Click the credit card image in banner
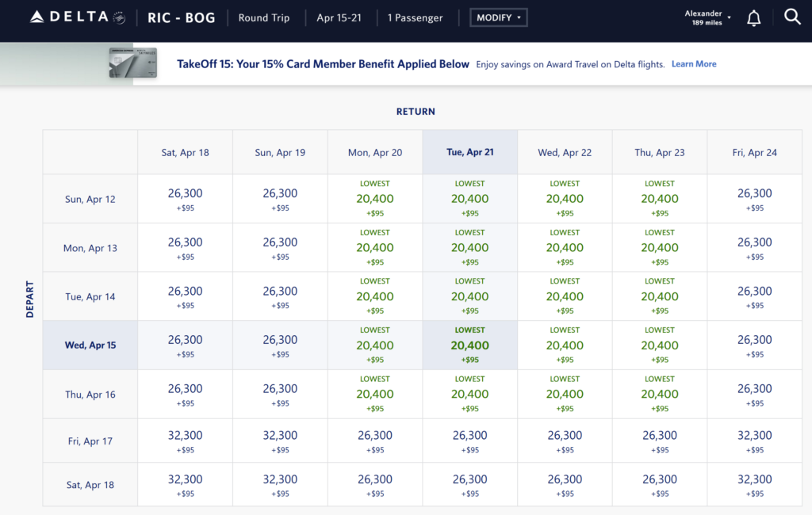This screenshot has height=515, width=812. (132, 63)
